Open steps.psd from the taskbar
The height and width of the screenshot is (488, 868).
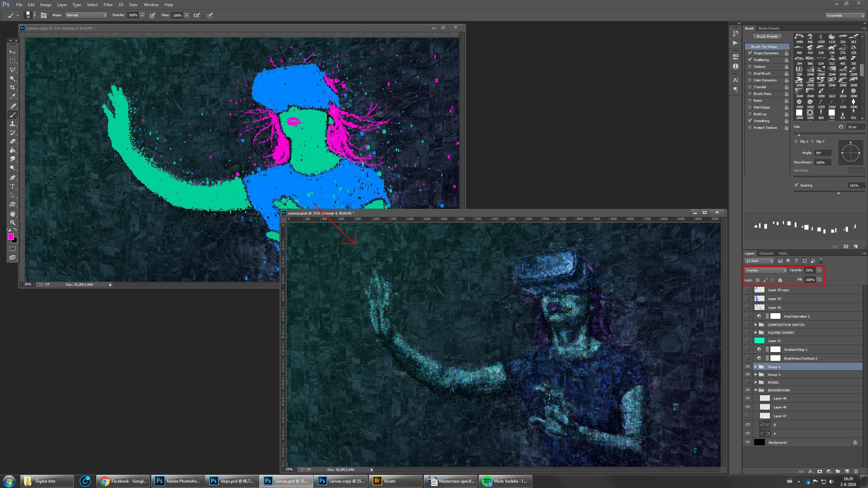[x=232, y=481]
